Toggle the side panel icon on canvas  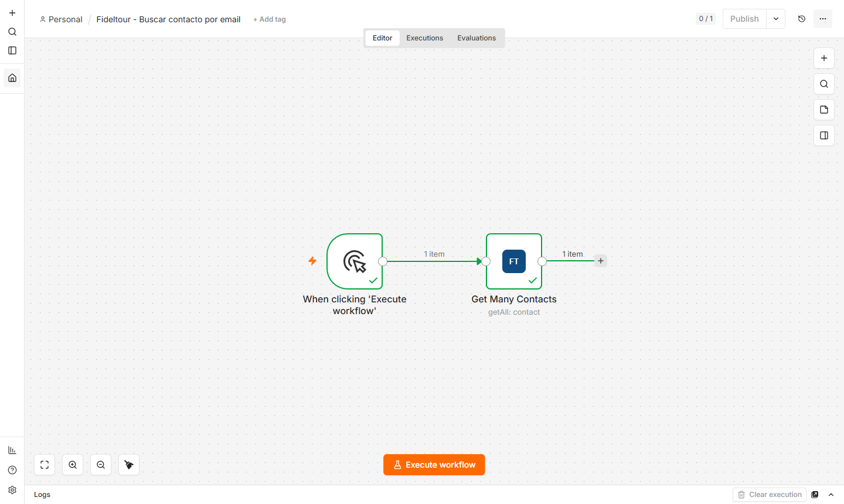point(824,135)
